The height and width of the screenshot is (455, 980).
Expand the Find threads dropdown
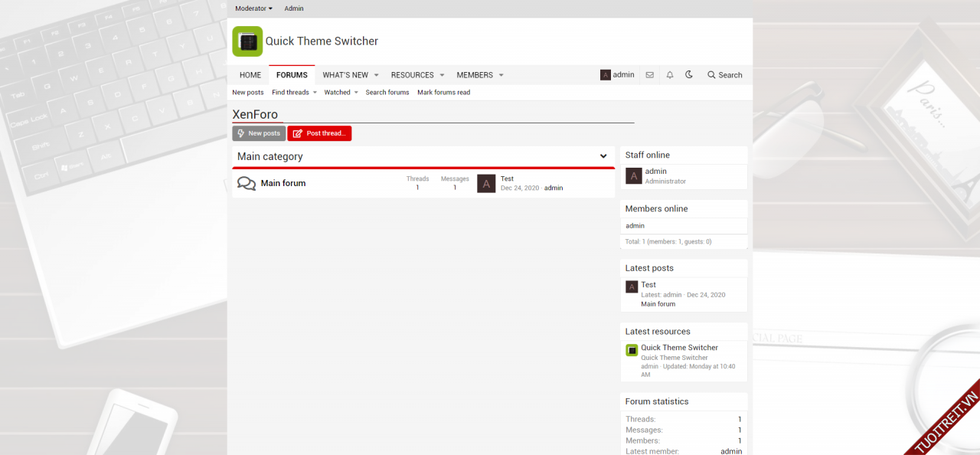point(315,93)
